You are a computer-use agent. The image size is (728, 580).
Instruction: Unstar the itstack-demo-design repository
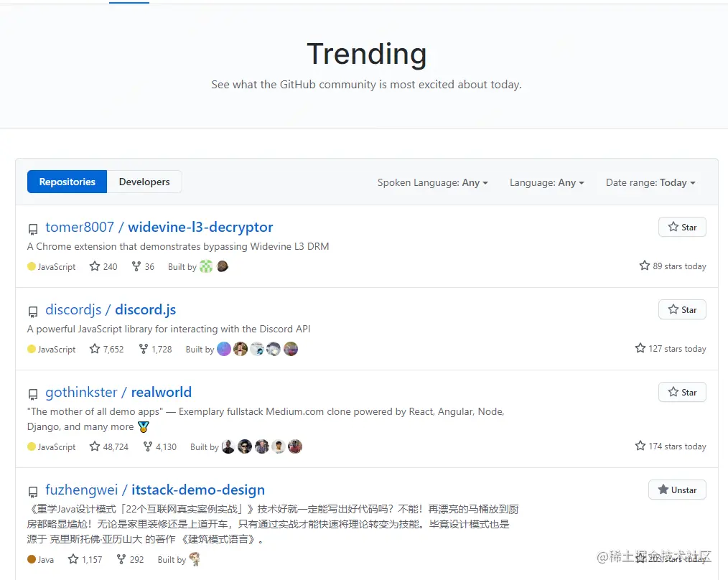click(677, 490)
